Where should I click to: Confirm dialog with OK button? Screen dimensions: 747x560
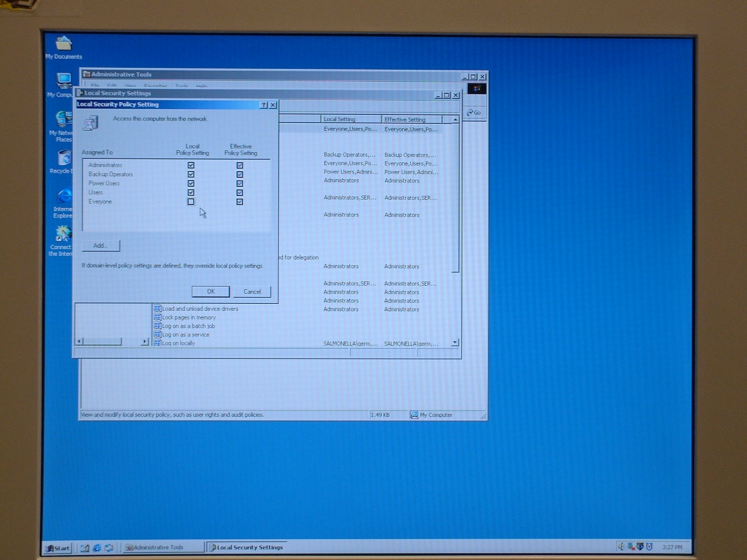[211, 292]
